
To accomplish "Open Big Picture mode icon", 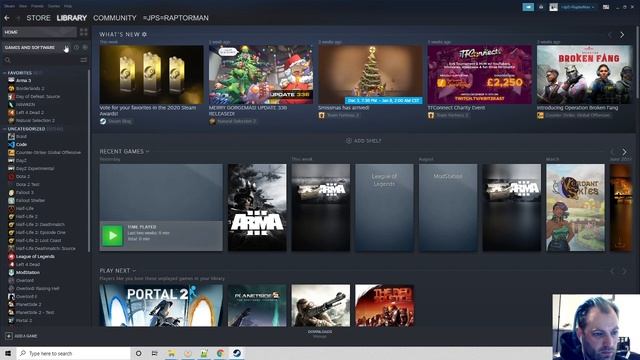I will (606, 7).
